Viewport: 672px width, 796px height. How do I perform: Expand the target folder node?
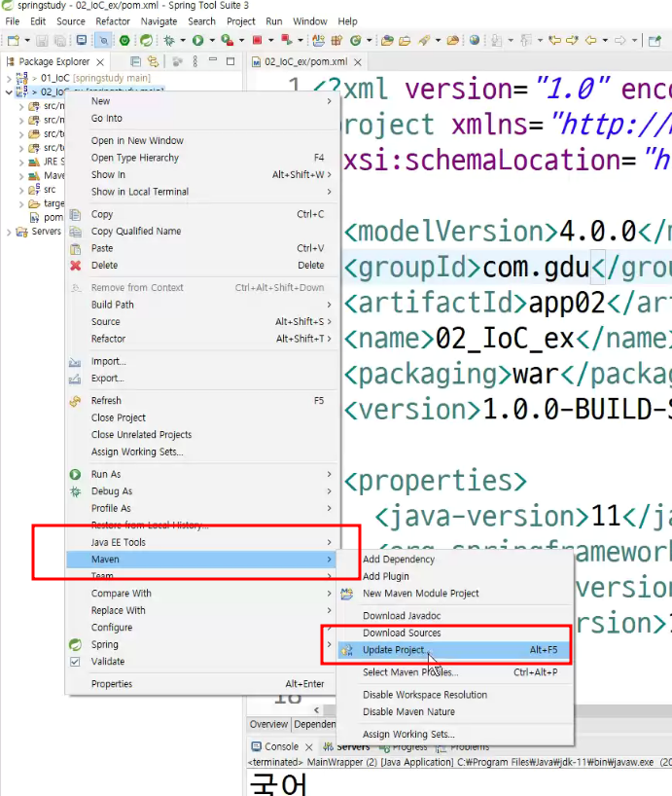(21, 204)
